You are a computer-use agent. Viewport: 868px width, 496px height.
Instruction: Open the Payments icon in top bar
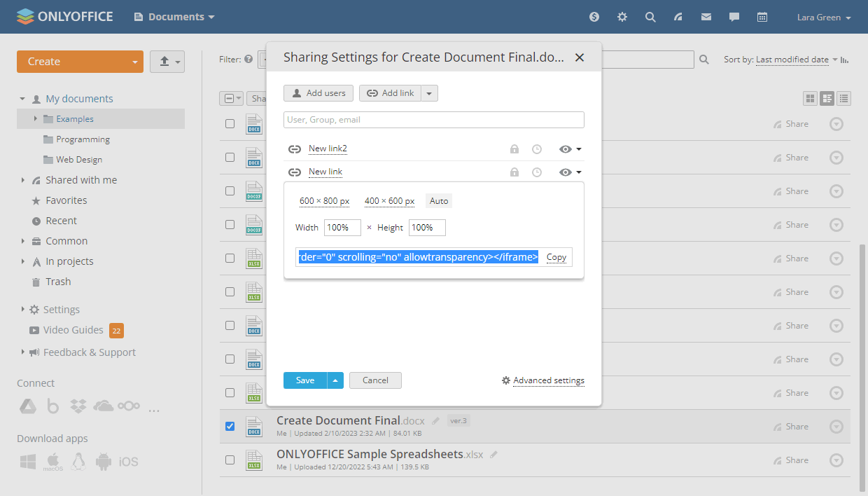[594, 16]
